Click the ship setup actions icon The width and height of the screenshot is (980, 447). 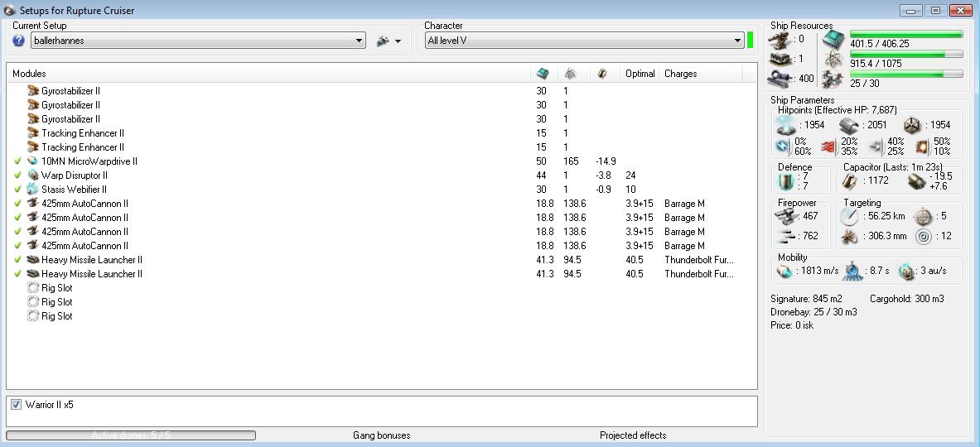(383, 41)
